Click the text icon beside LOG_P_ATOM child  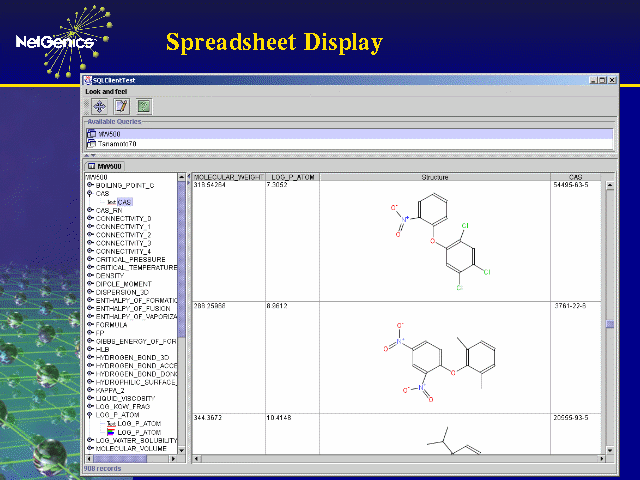pos(111,423)
